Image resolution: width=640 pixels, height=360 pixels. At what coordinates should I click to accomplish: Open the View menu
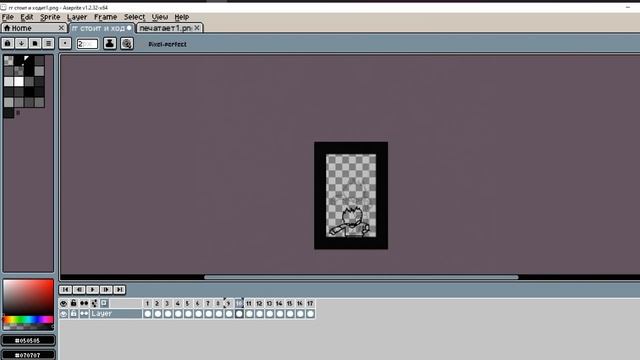click(x=160, y=17)
